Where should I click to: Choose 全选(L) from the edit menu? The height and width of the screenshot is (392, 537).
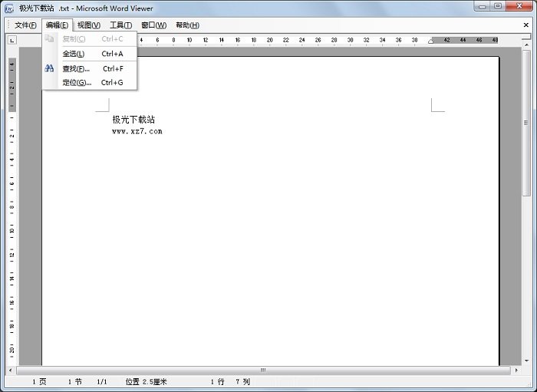click(90, 54)
